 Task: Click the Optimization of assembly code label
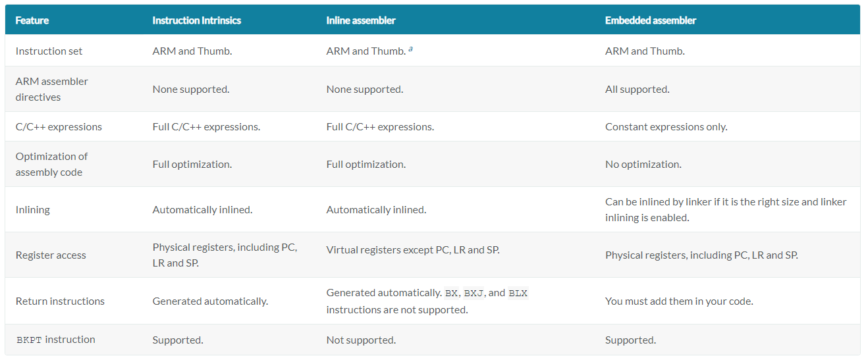pos(51,164)
